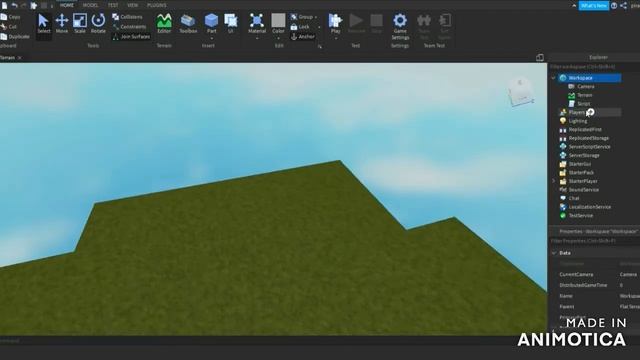Click the Filter Properties search field
This screenshot has height=360, width=640.
pos(594,241)
